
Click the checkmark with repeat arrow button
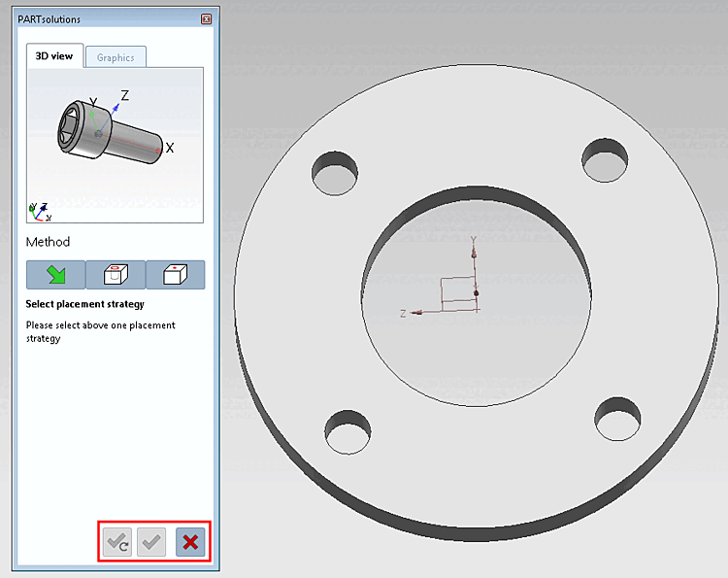(117, 542)
